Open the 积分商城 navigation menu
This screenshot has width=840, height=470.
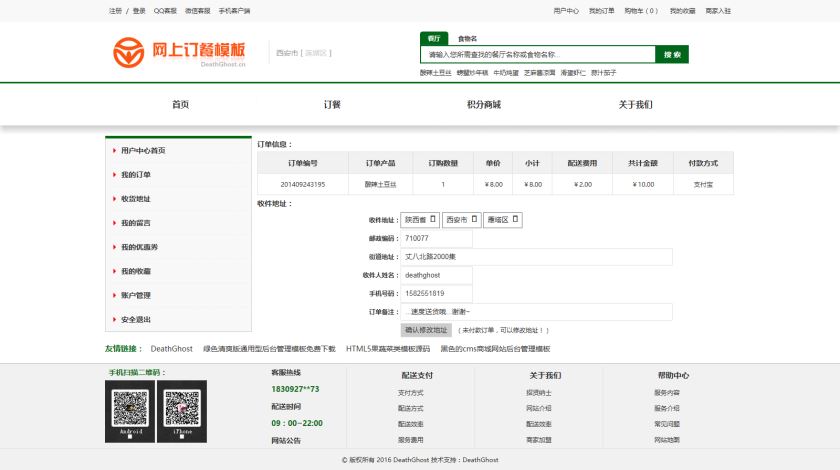[484, 105]
